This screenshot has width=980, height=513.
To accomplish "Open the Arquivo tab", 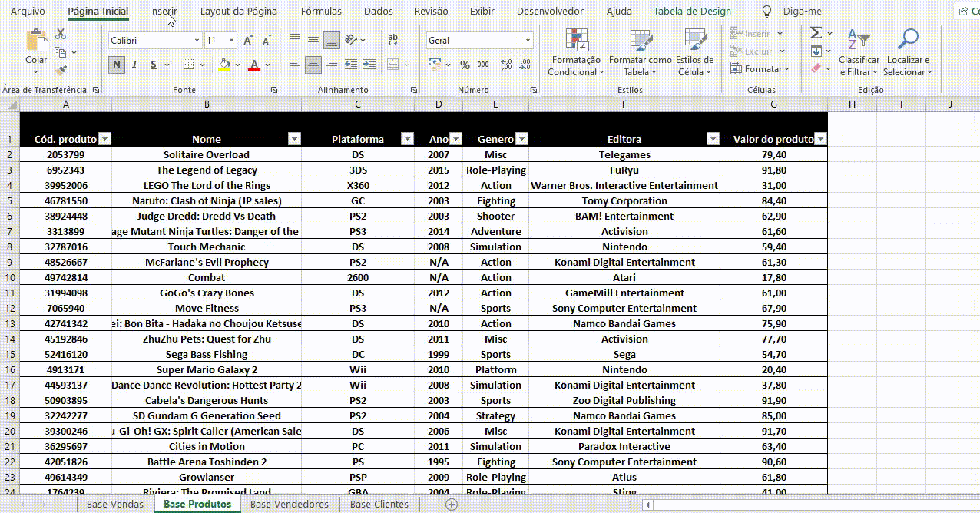I will [28, 12].
